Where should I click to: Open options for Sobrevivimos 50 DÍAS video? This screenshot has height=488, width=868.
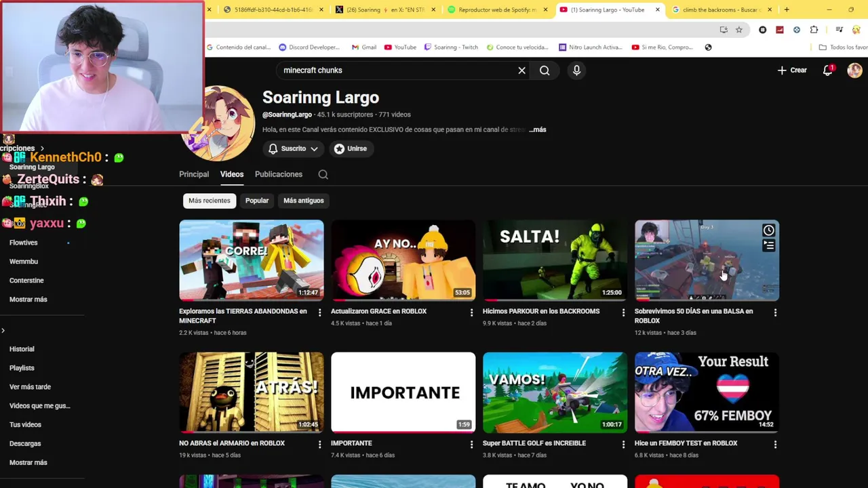tap(775, 312)
